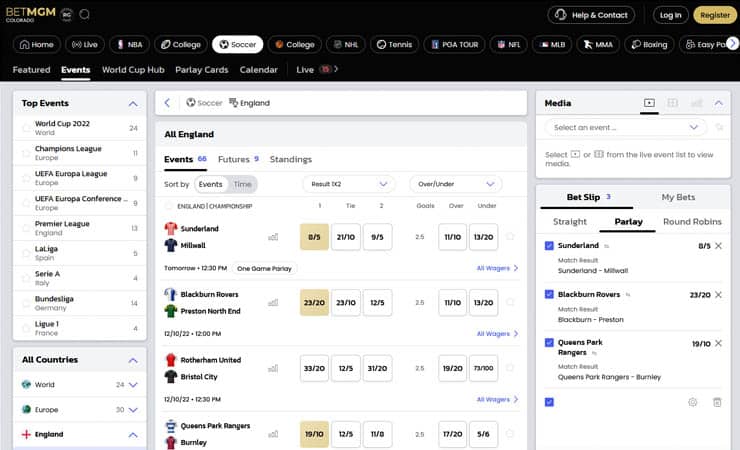The height and width of the screenshot is (450, 740).
Task: Uncheck Queens Park Rangers selection in bet slip
Action: pos(549,342)
